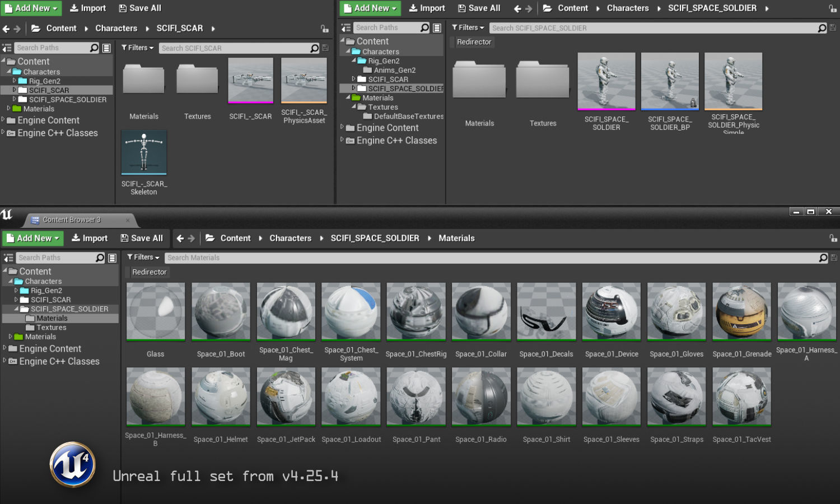Click the Unreal Engine logo beside the Content Browser 3 tab
840x504 pixels.
click(x=7, y=214)
